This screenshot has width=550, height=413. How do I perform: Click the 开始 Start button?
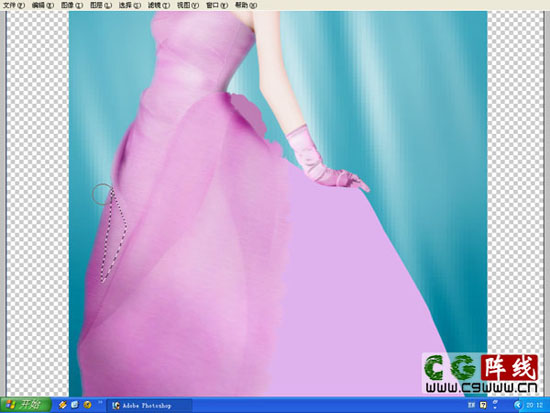(x=26, y=405)
